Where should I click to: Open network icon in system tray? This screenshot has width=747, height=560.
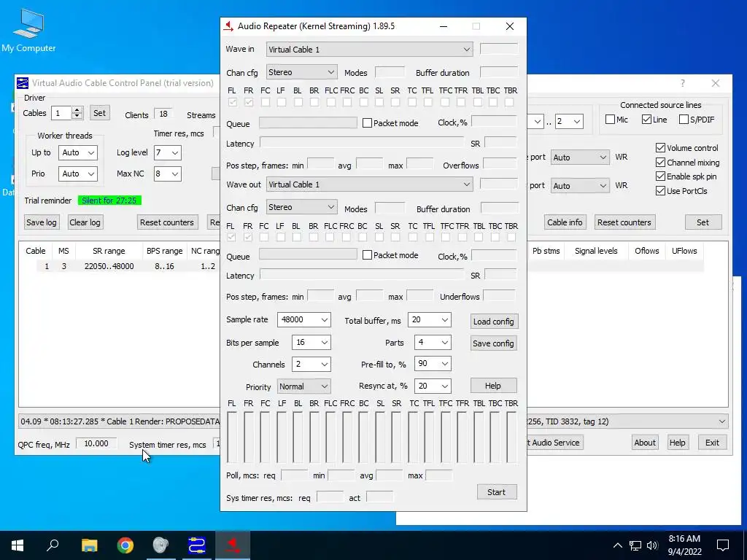click(x=635, y=545)
